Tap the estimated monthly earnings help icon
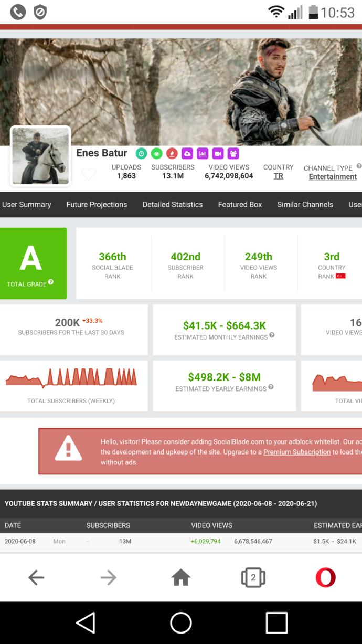 click(272, 335)
